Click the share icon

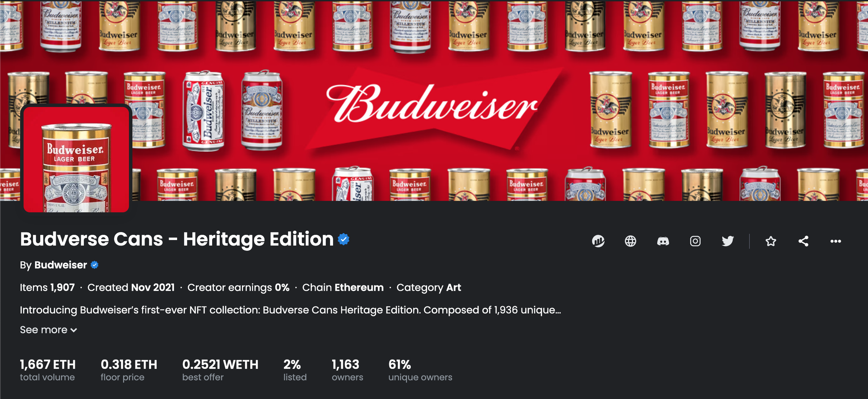(803, 241)
